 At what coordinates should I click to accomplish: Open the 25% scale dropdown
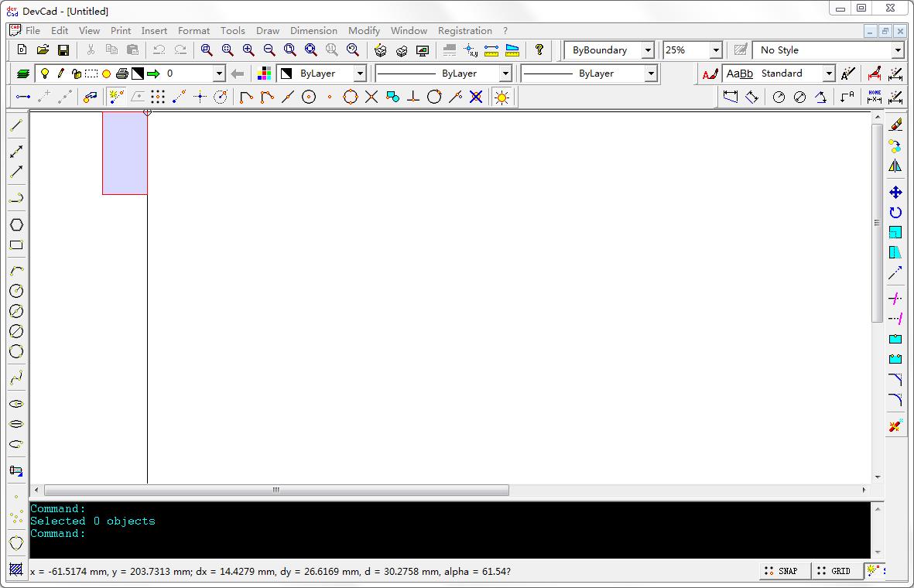pyautogui.click(x=715, y=50)
